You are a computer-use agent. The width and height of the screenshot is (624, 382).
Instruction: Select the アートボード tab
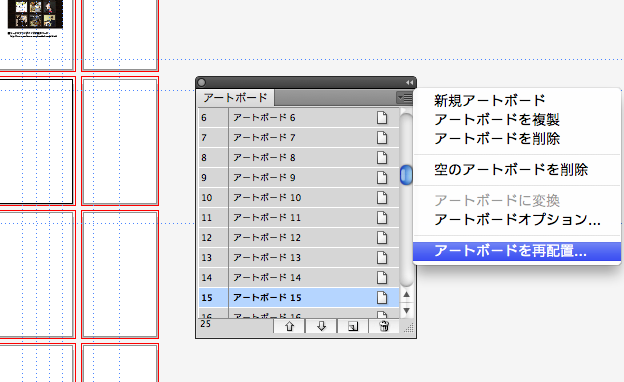tap(235, 97)
